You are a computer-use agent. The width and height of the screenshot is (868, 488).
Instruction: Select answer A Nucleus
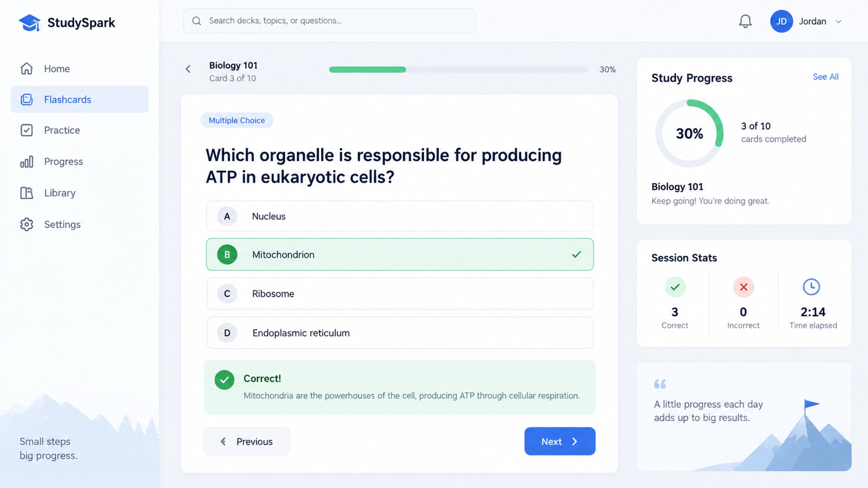pyautogui.click(x=400, y=216)
